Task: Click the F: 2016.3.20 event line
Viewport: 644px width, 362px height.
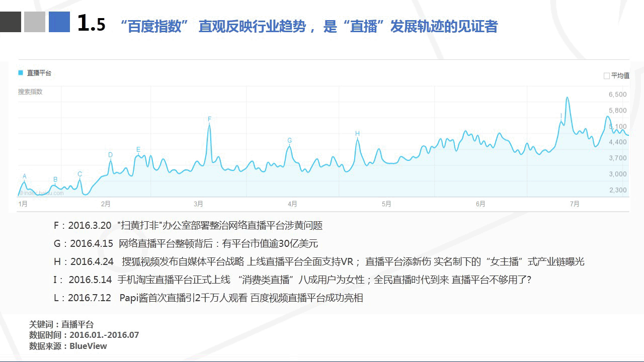Action: 188,226
